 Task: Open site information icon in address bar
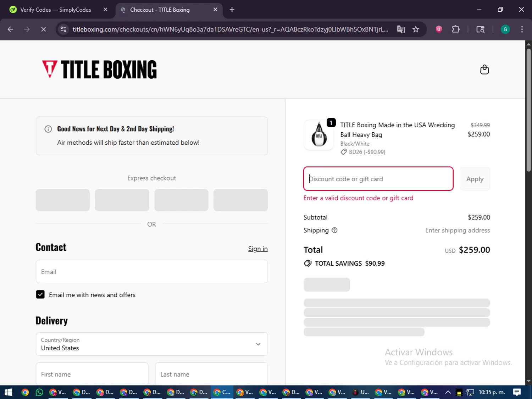pos(63,29)
